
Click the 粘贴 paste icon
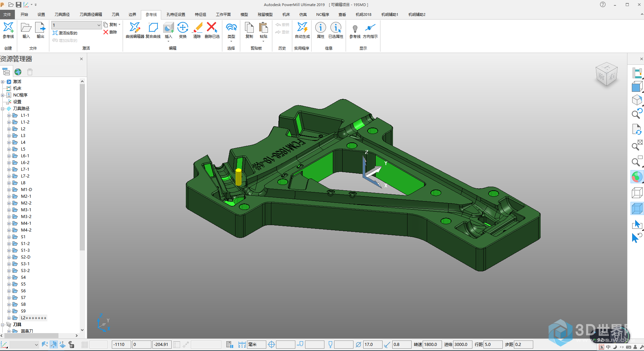(264, 28)
